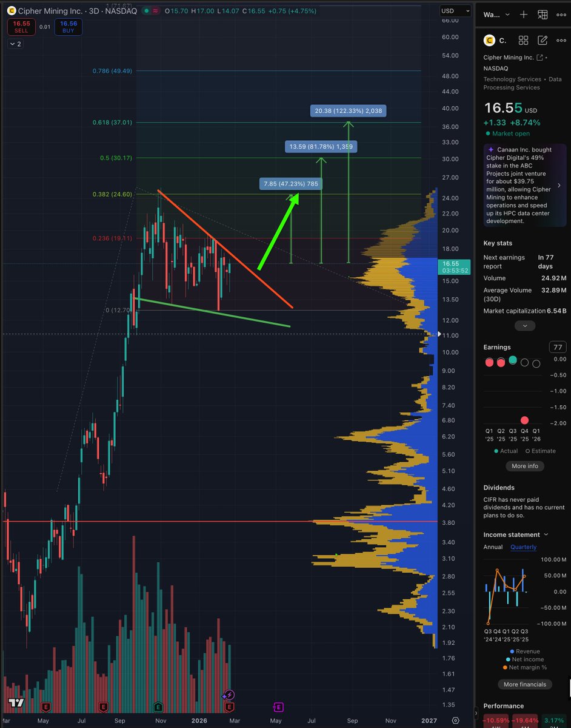Screen dimensions: 571x728
Task: Click the 0.5 (30.17) Fibonacci level label
Action: click(116, 158)
